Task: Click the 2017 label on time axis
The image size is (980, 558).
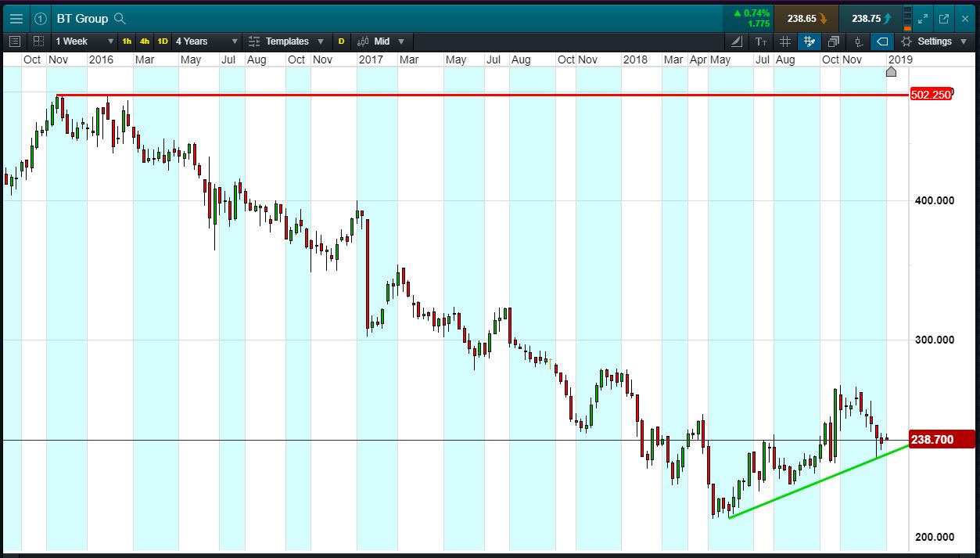Action: (371, 59)
